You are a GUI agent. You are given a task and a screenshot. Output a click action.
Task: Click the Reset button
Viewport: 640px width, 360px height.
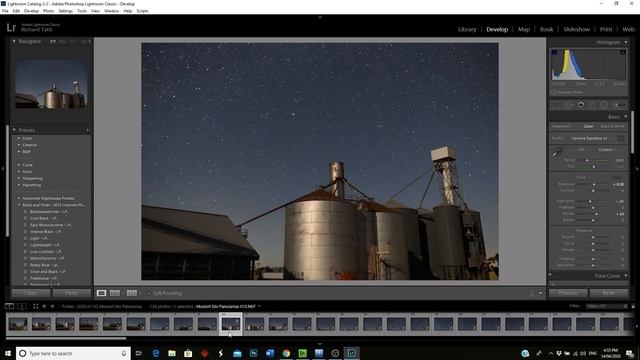(x=609, y=293)
